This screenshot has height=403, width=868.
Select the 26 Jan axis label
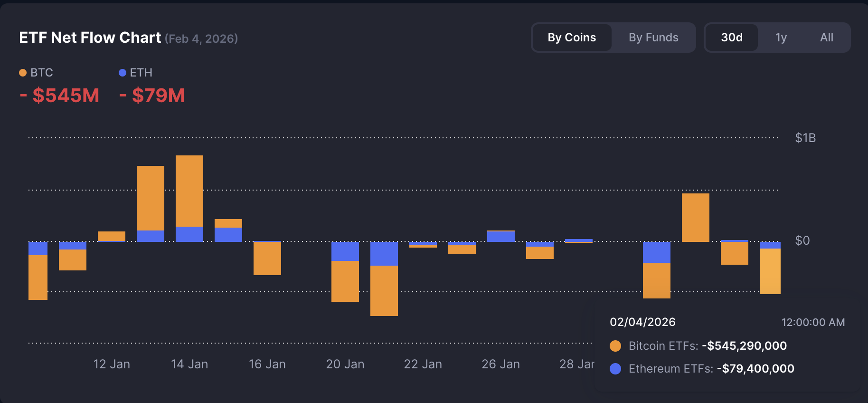click(500, 364)
